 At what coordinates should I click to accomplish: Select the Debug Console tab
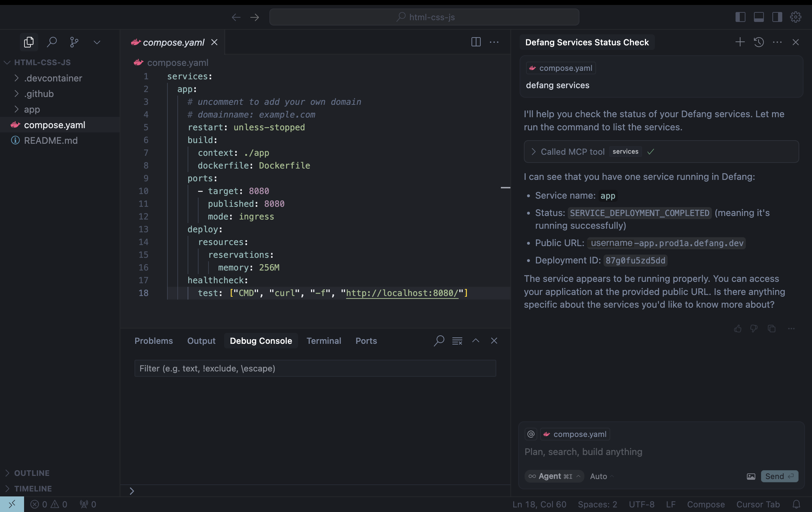(261, 341)
